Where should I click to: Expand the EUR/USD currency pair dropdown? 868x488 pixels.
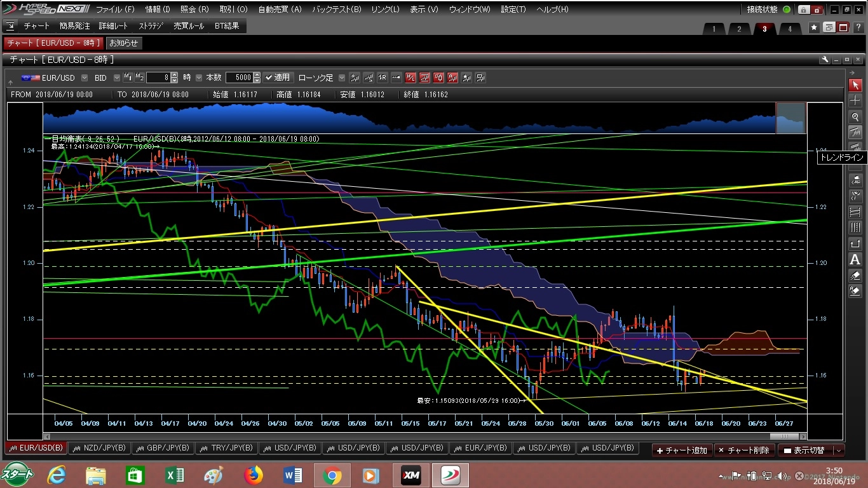pos(83,78)
